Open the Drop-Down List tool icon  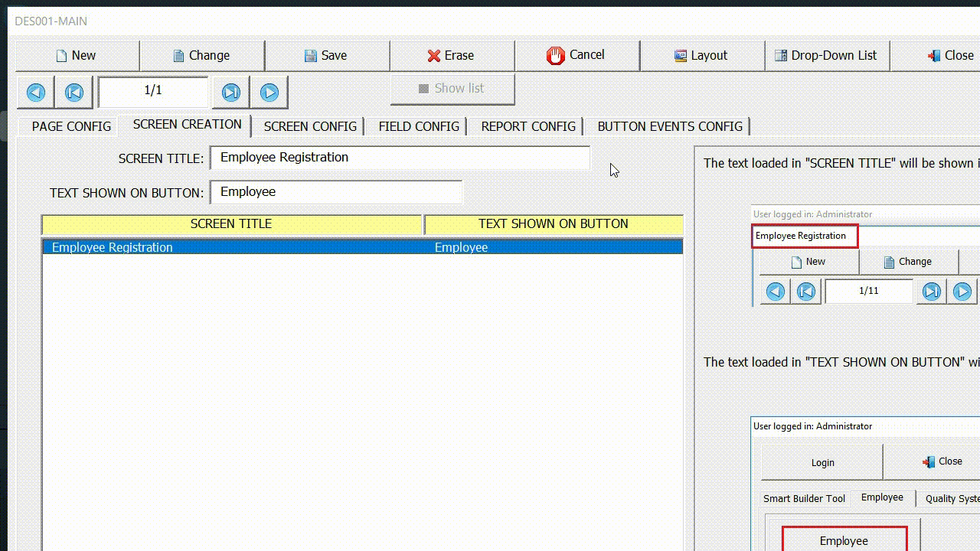[x=780, y=55]
